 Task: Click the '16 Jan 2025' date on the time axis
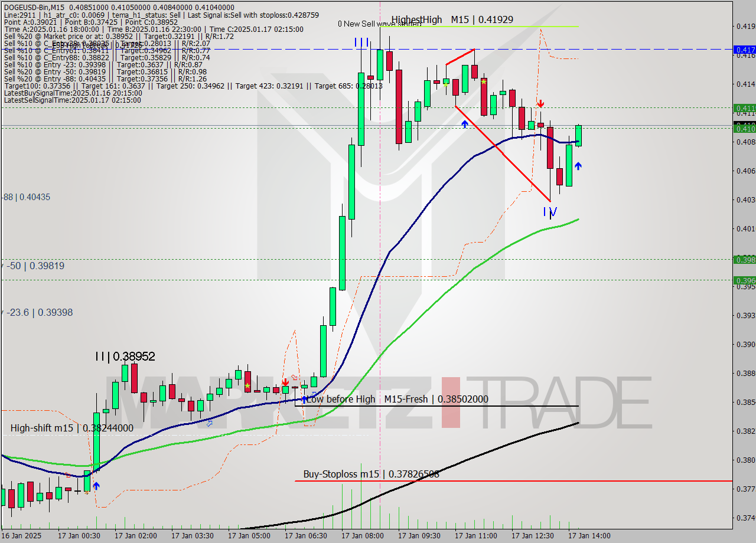[x=21, y=536]
